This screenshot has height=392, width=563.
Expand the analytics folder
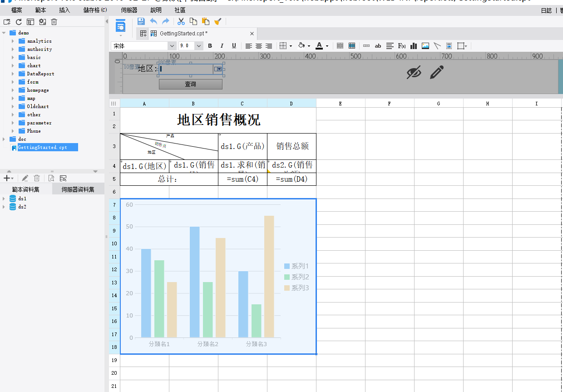coord(13,41)
